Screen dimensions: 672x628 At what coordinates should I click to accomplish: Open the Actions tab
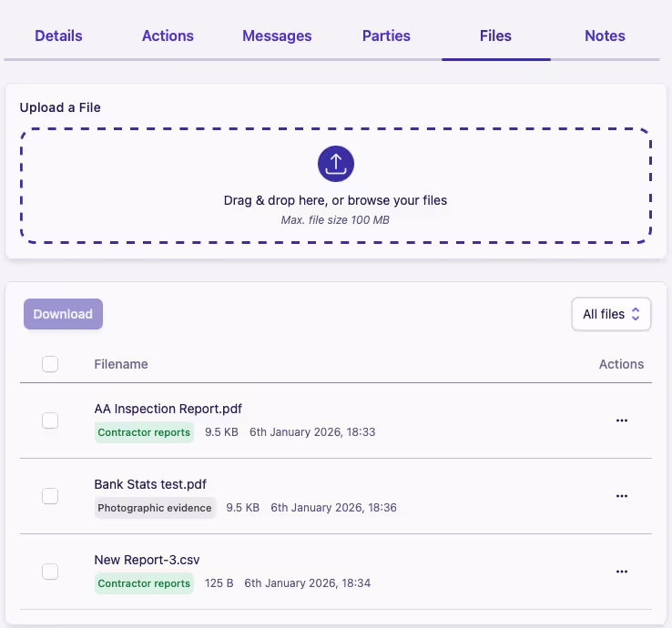pyautogui.click(x=168, y=36)
